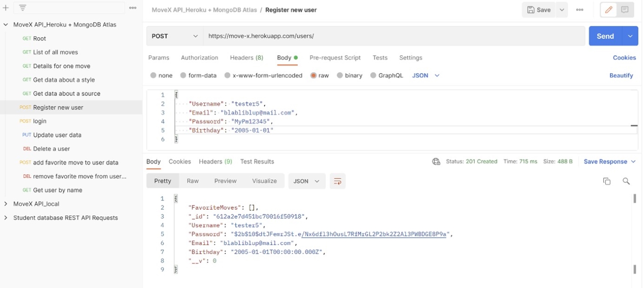644x288 pixels.
Task: Open the filter icon in sidebar search
Action: pos(22,8)
